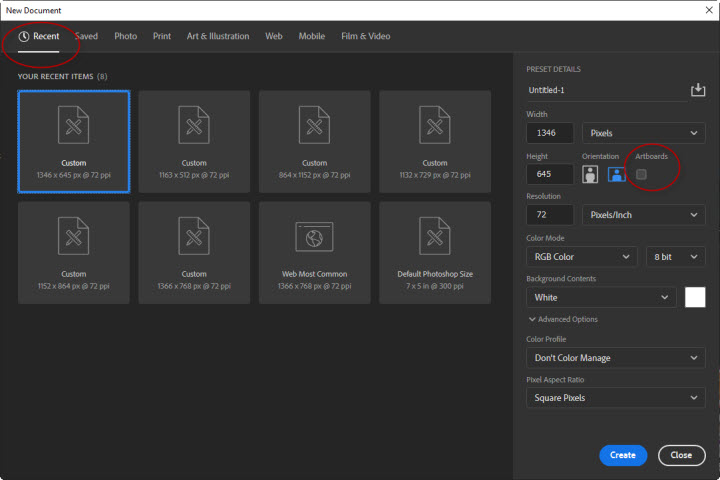Screen dimensions: 720x480
Task: Click the Close button
Action: (x=681, y=455)
